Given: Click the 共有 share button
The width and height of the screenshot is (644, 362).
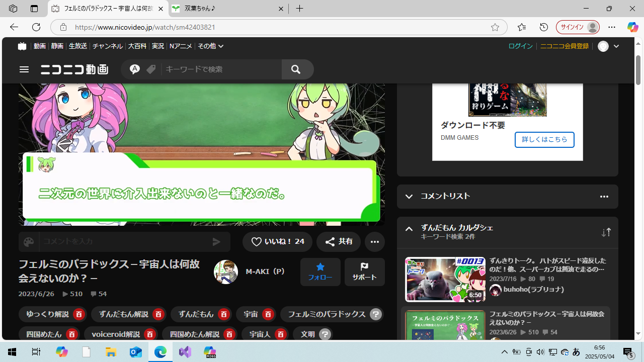Looking at the screenshot, I should point(339,242).
